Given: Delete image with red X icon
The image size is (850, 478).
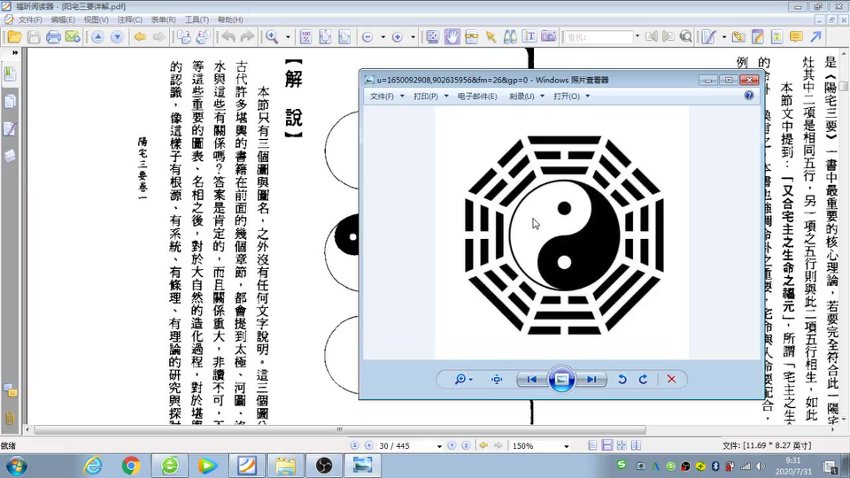Looking at the screenshot, I should [x=672, y=379].
